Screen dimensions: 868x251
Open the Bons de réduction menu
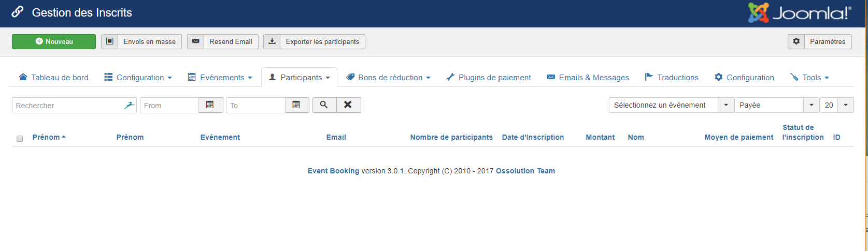tap(389, 78)
